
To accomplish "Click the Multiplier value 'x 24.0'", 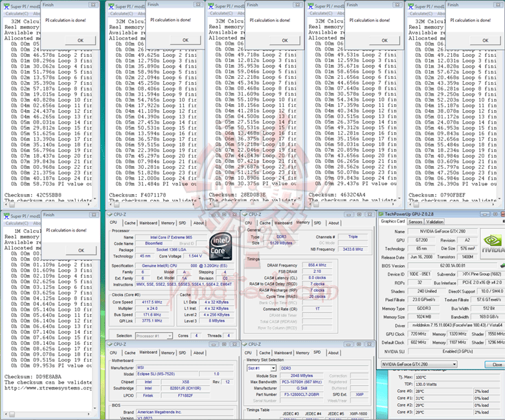I will tap(152, 308).
